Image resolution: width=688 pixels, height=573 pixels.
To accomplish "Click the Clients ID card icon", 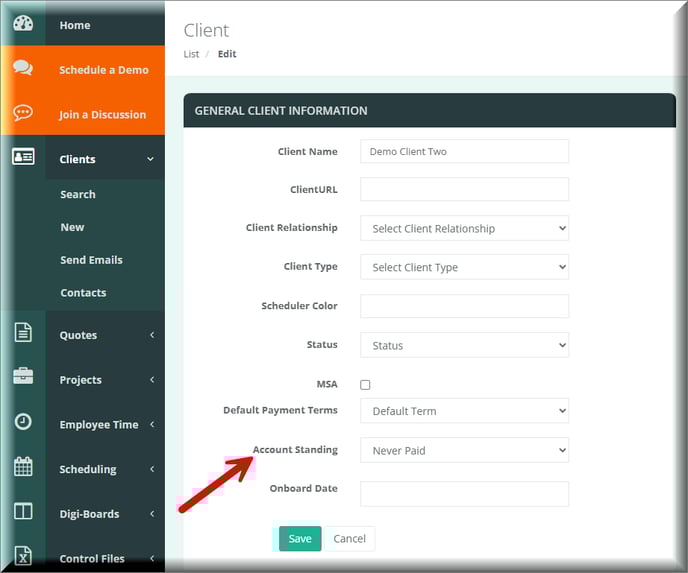I will (23, 158).
